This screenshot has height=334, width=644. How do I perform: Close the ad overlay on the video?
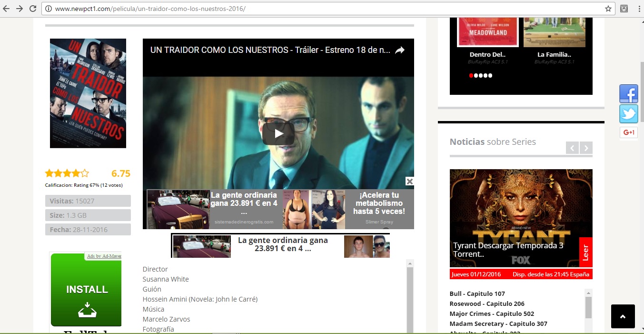point(409,181)
